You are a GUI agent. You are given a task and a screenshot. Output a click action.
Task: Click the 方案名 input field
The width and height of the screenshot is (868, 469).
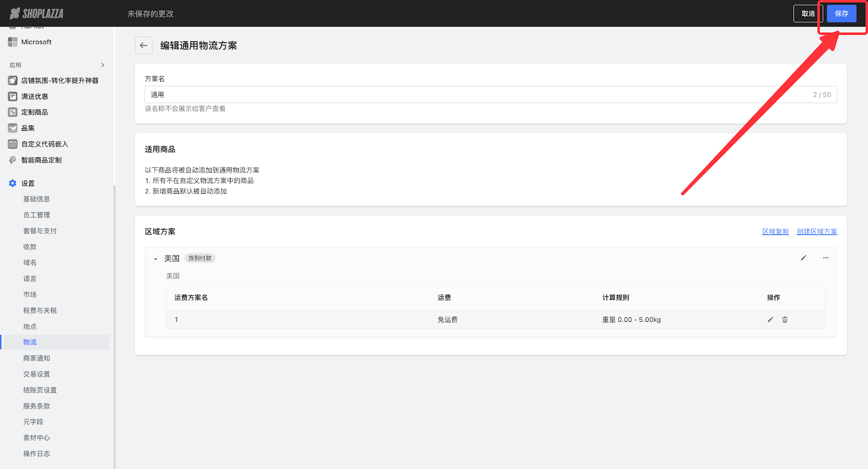click(x=477, y=94)
